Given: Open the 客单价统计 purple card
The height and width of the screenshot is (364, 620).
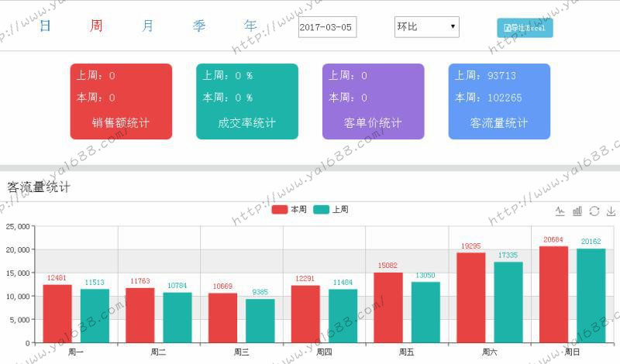Looking at the screenshot, I should pos(373,101).
